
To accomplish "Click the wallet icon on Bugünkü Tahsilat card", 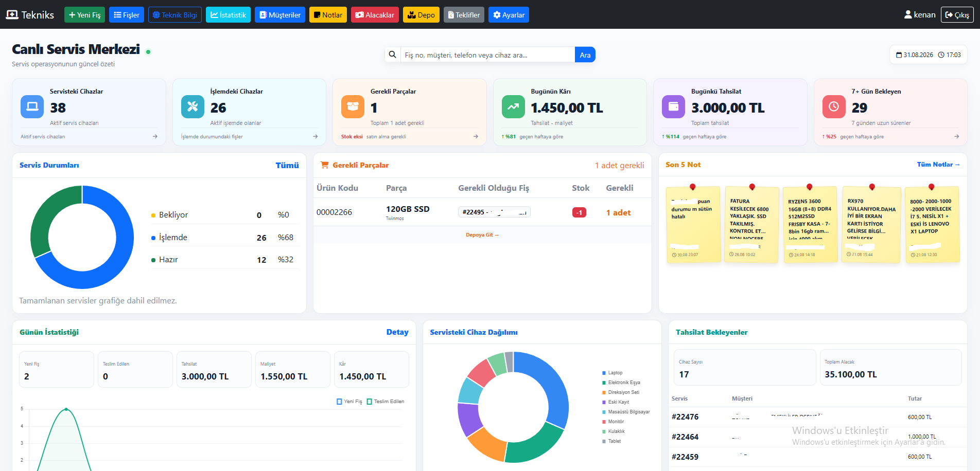I will point(673,106).
